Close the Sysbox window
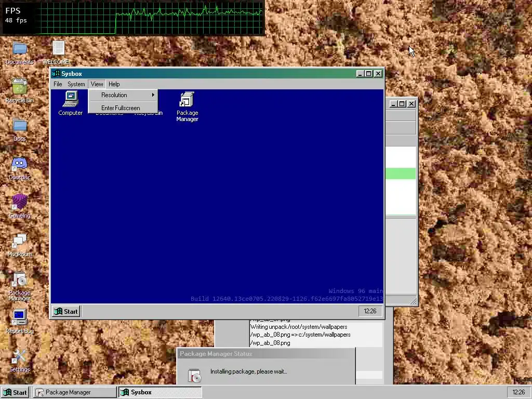 [x=378, y=74]
